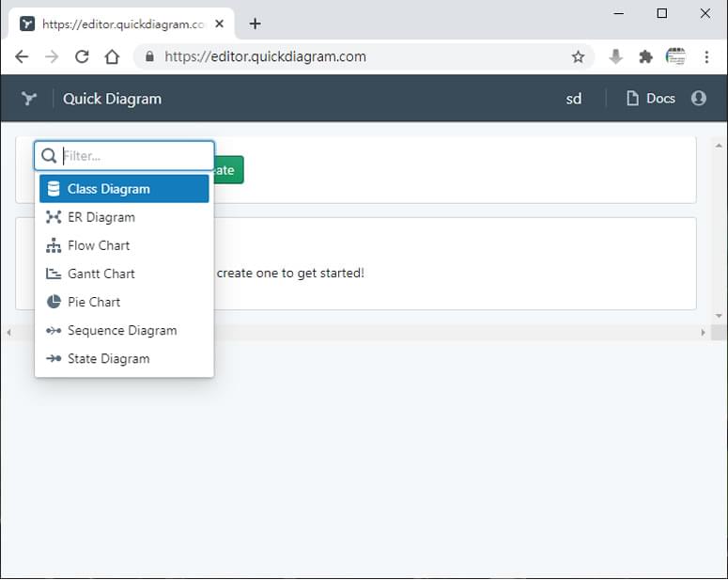Viewport: 728px width, 580px height.
Task: Open the Docs page link
Action: [650, 98]
